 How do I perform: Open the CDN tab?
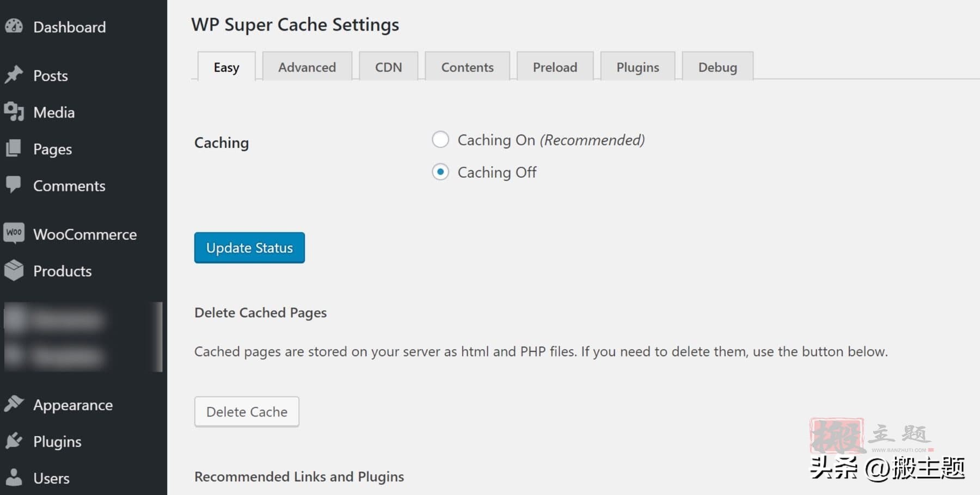pyautogui.click(x=388, y=67)
